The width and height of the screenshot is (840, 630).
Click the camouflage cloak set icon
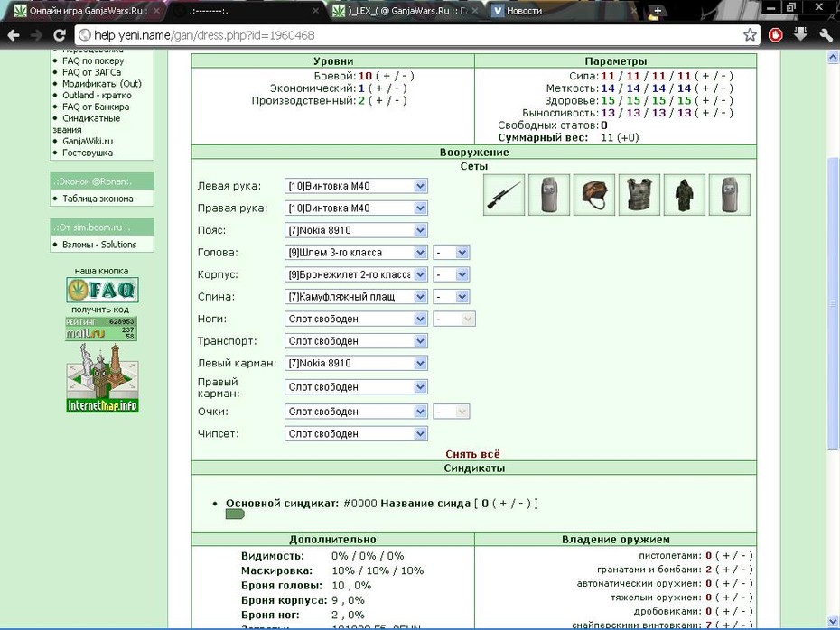(x=684, y=195)
